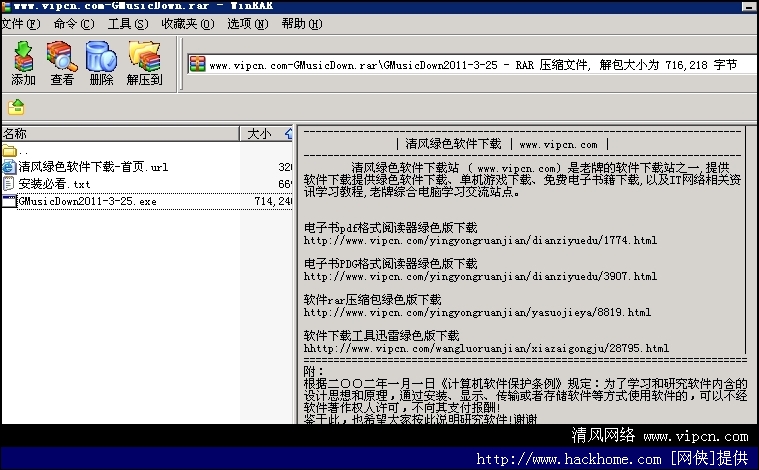Open the 工具(S) menu
The image size is (759, 470).
coord(128,24)
